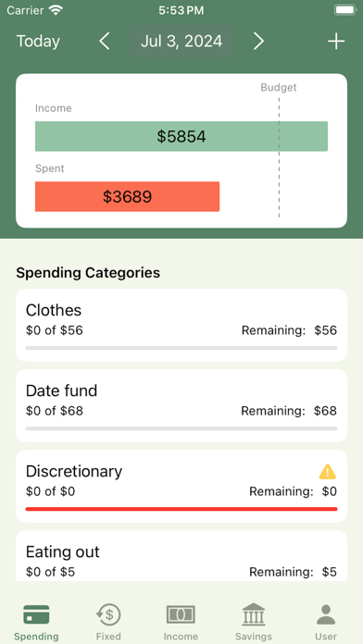This screenshot has width=363, height=644.
Task: Open the Date fund category card
Action: point(181,406)
